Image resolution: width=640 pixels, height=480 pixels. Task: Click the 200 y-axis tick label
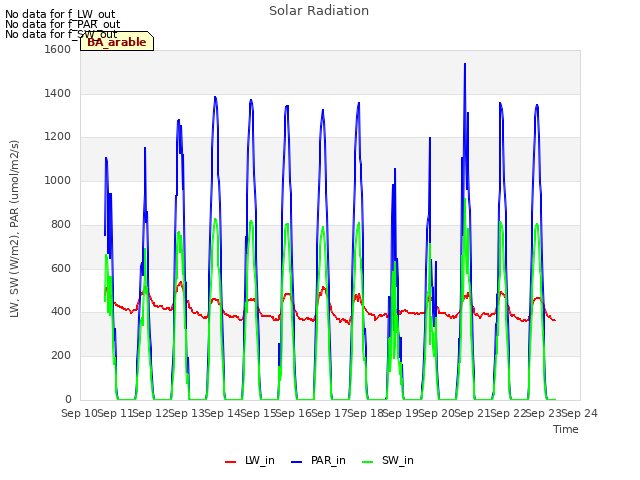tap(61, 356)
